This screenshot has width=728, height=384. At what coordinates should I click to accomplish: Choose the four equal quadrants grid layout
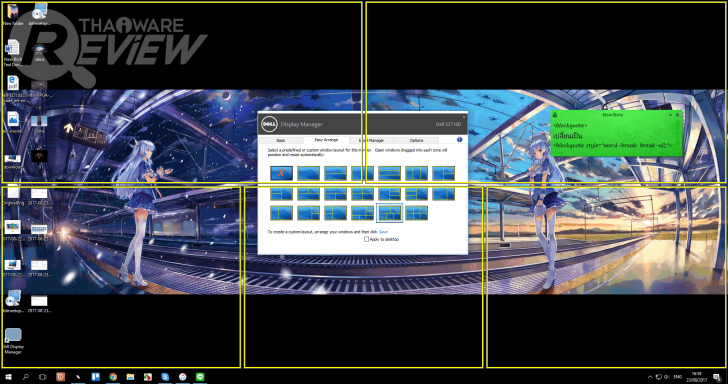click(x=363, y=194)
